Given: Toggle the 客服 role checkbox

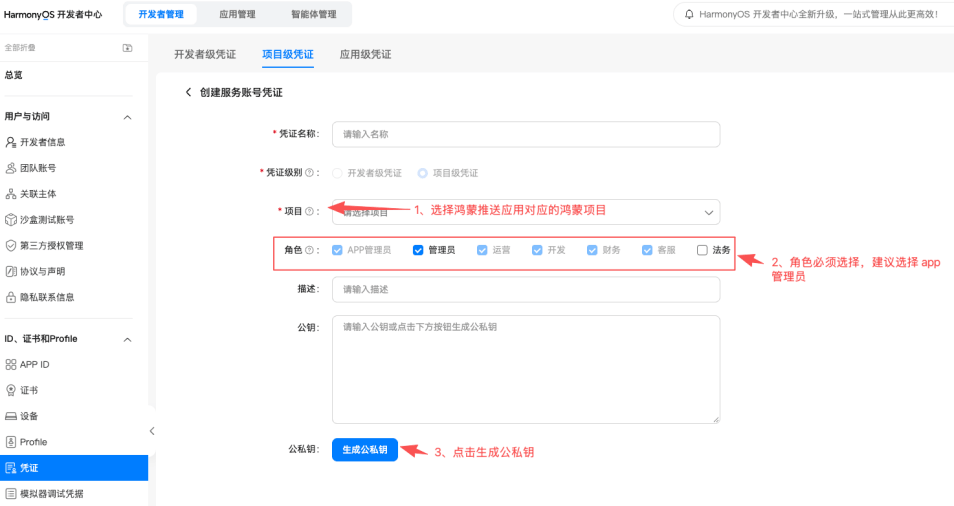Looking at the screenshot, I should pyautogui.click(x=647, y=250).
